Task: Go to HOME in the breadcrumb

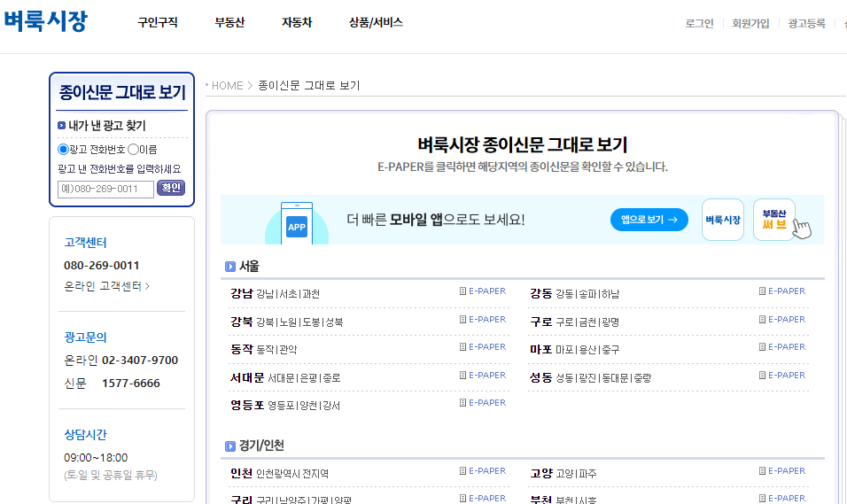Action: pos(227,86)
